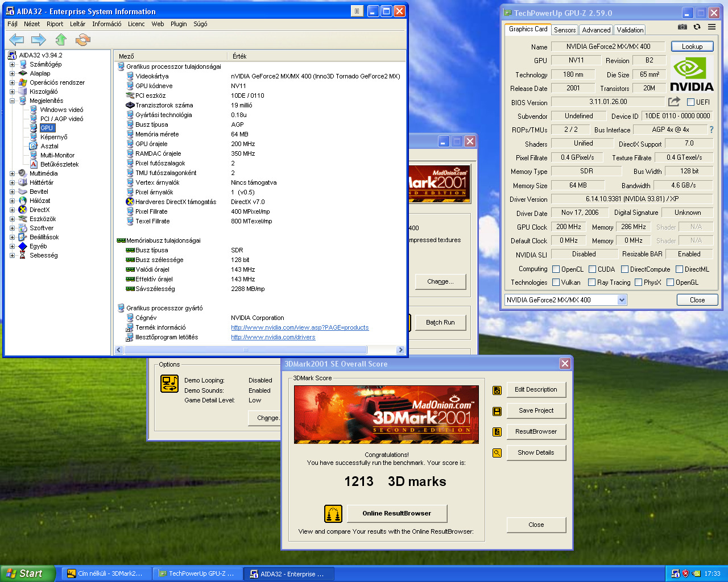Open the nvidia.com drivers link

273,338
